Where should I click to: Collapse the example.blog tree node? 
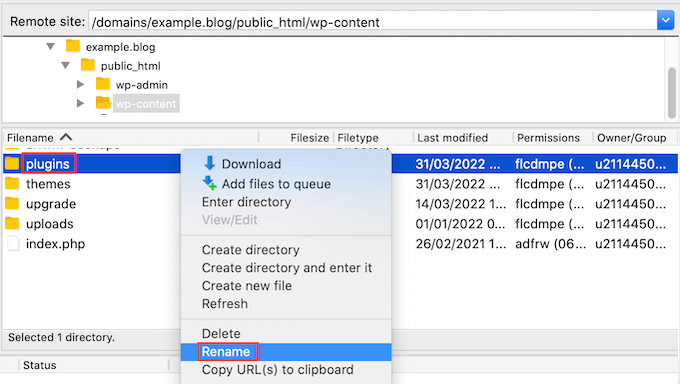[51, 46]
